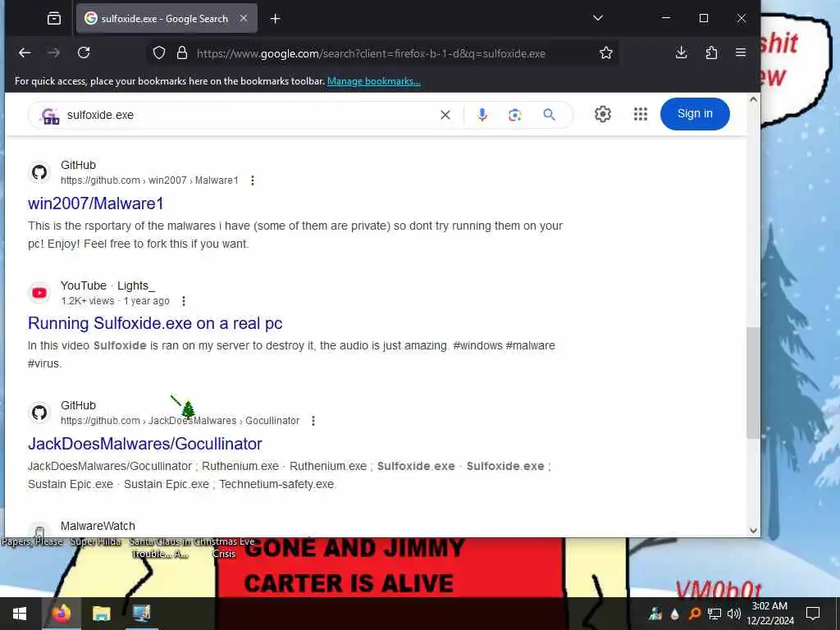Click the water drop tray icon
Viewport: 840px width, 630px height.
tap(675, 614)
